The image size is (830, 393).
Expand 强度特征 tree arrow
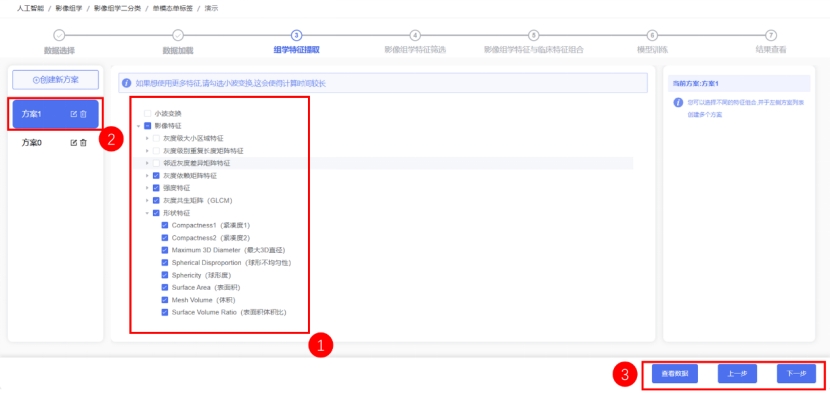click(147, 188)
